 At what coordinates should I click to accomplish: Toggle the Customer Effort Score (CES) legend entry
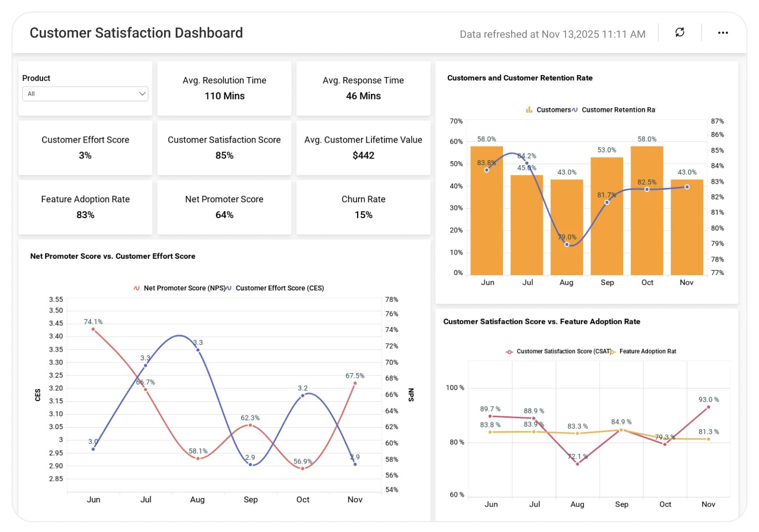coord(275,288)
